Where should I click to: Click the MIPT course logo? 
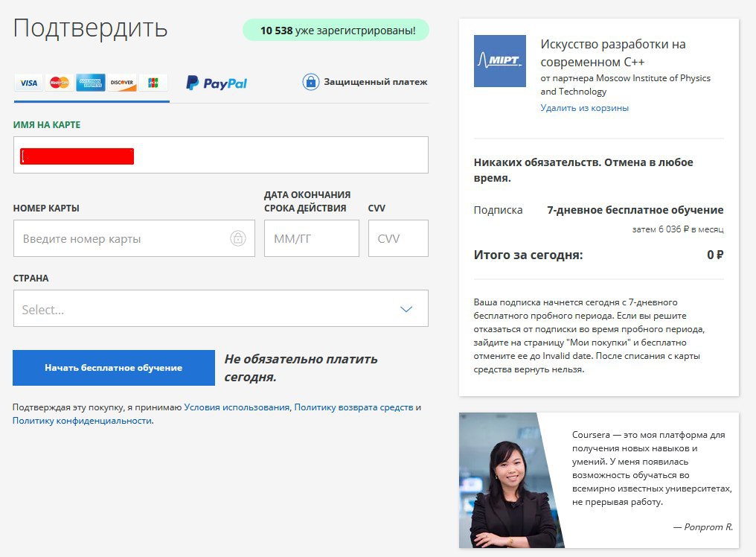click(500, 61)
